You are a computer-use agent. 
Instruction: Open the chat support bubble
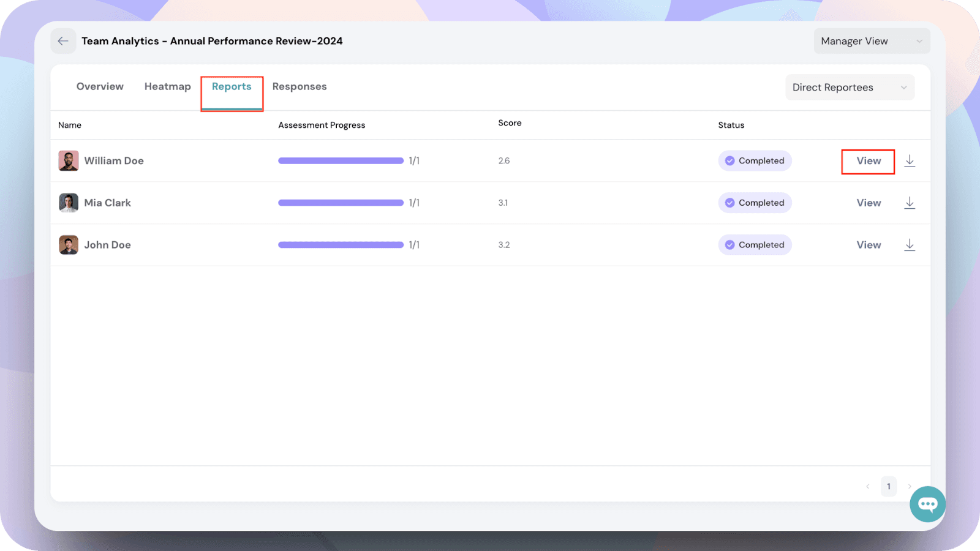click(927, 504)
